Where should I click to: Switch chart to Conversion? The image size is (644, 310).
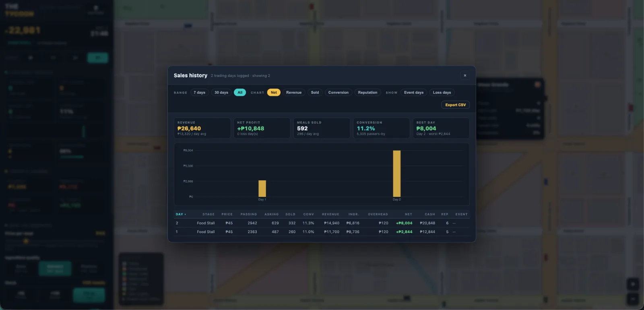click(339, 93)
